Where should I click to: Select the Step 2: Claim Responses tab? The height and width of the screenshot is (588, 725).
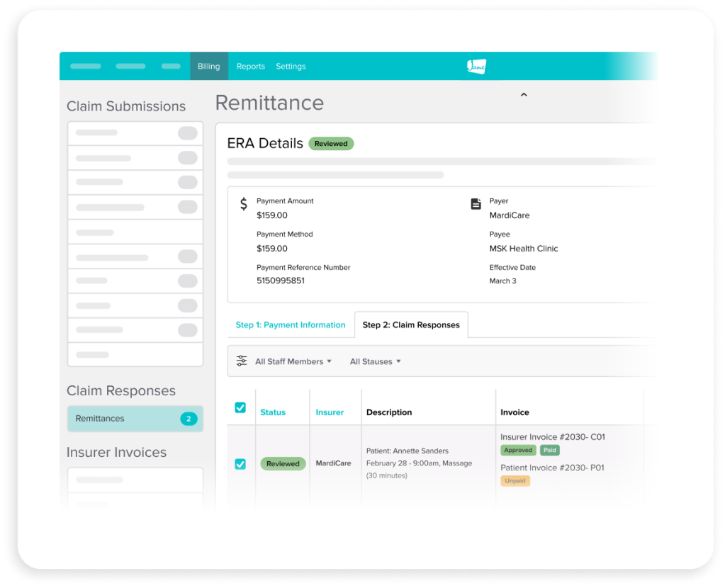[411, 324]
